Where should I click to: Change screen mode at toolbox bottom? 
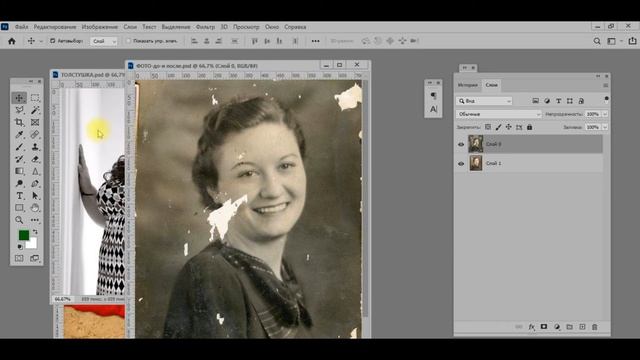[35, 258]
